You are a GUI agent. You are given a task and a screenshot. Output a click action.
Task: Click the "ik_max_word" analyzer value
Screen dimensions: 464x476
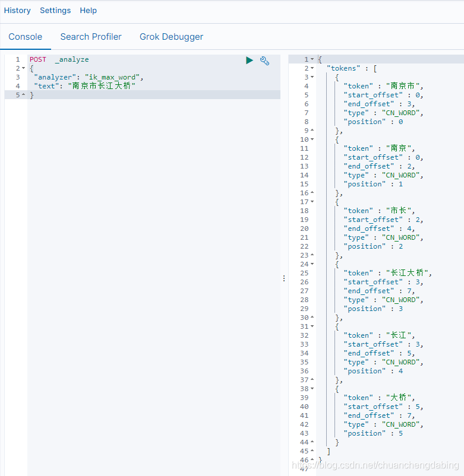point(112,77)
